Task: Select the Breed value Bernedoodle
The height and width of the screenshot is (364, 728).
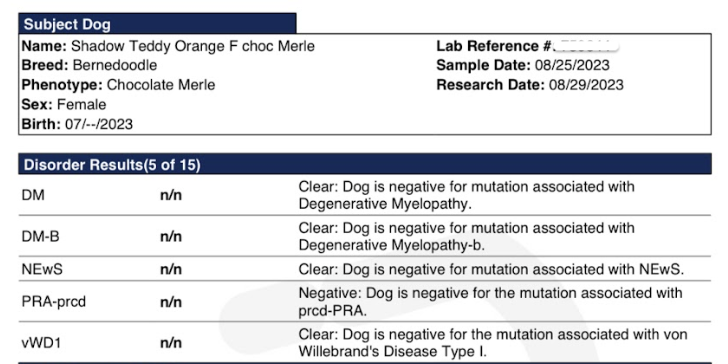Action: (x=115, y=65)
